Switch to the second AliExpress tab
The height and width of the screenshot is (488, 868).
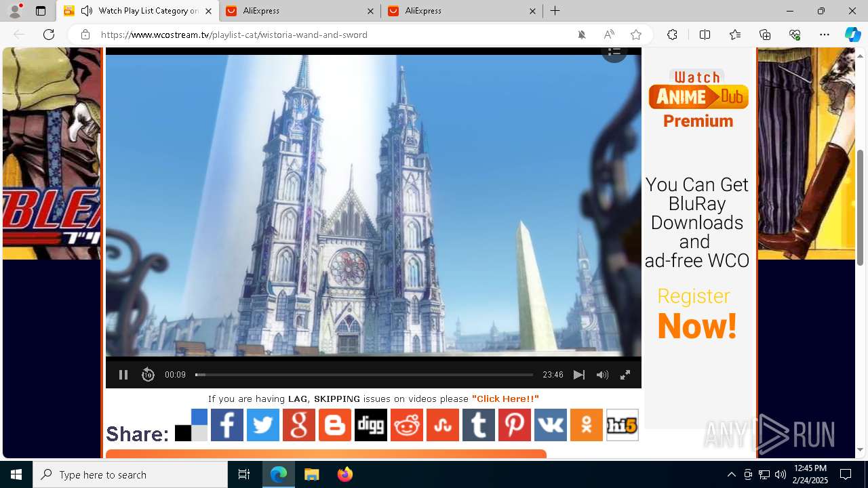[299, 11]
